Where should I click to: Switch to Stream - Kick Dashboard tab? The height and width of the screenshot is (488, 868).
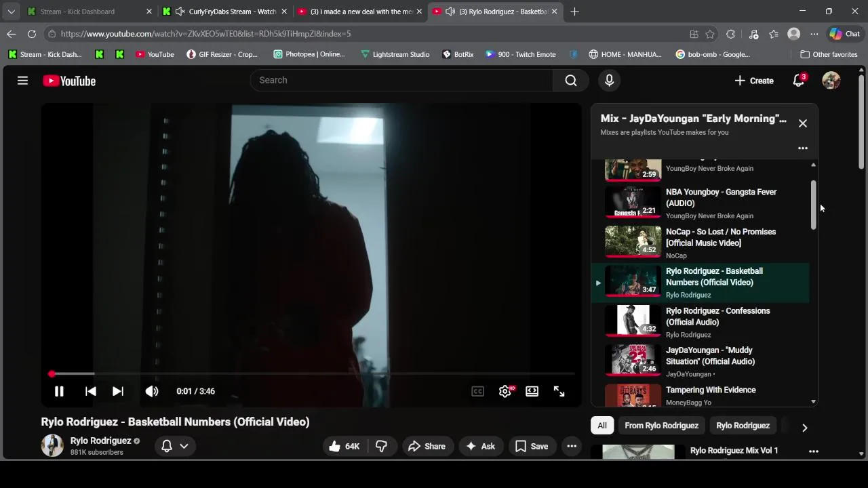89,12
